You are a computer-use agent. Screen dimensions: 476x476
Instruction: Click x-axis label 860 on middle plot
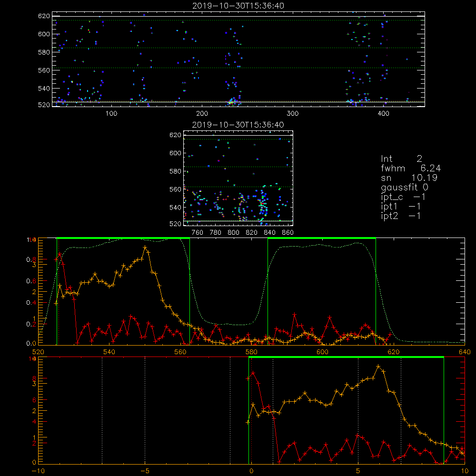288,232
